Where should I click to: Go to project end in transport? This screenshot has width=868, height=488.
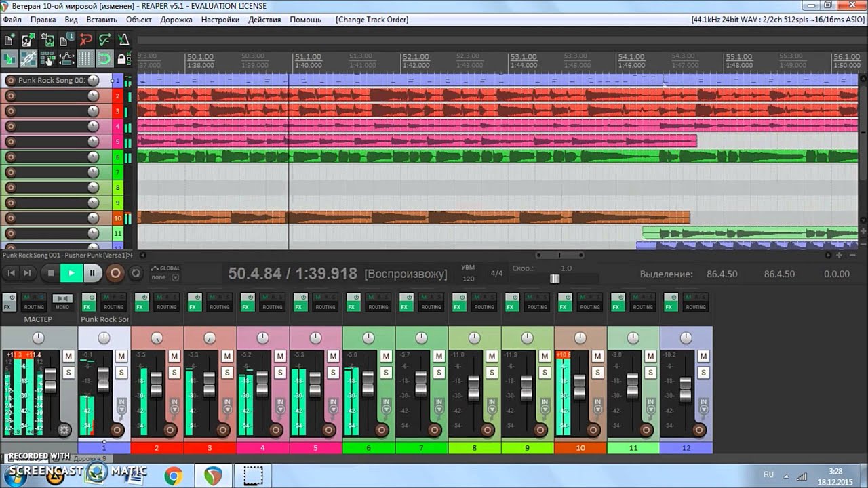26,273
